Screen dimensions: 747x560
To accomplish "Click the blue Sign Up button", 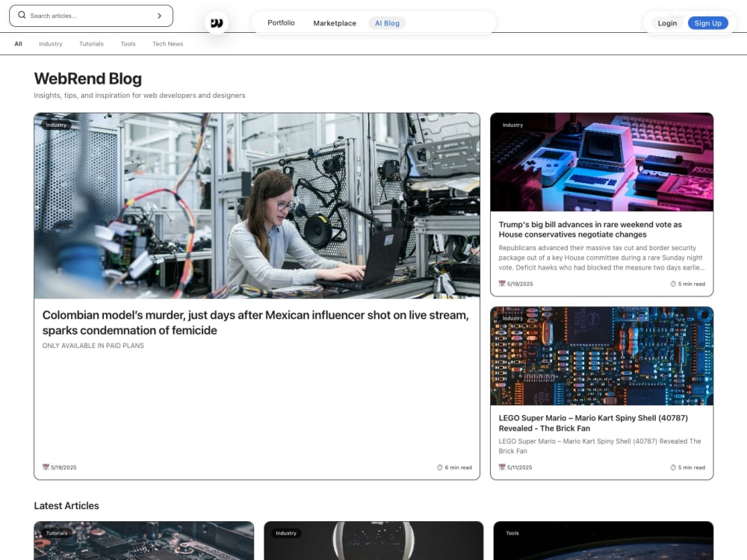I will click(x=707, y=23).
